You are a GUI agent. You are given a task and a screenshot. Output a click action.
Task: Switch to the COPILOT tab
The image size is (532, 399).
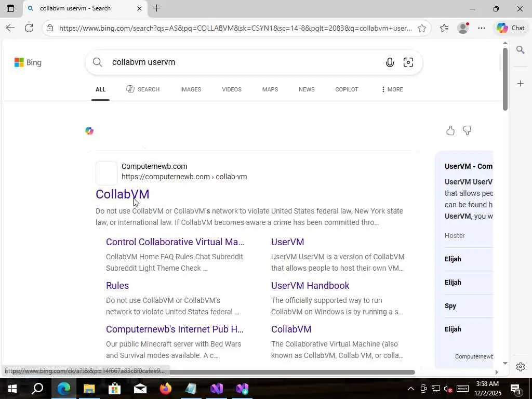[347, 89]
